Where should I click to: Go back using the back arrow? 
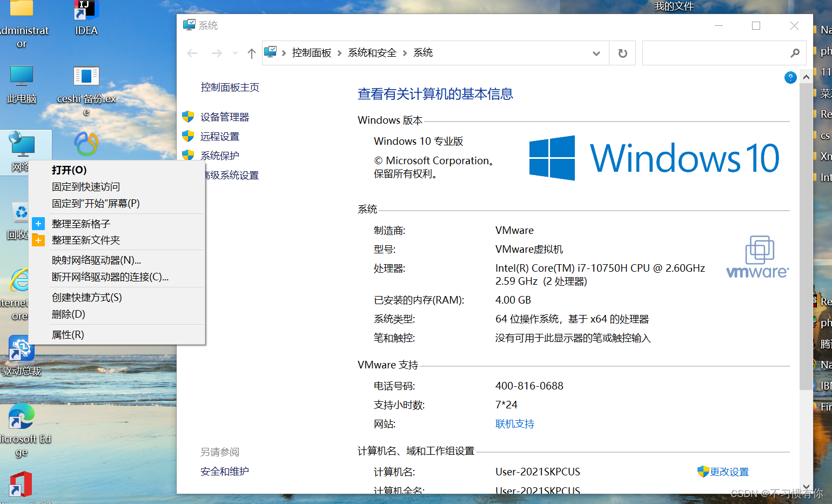pos(192,53)
